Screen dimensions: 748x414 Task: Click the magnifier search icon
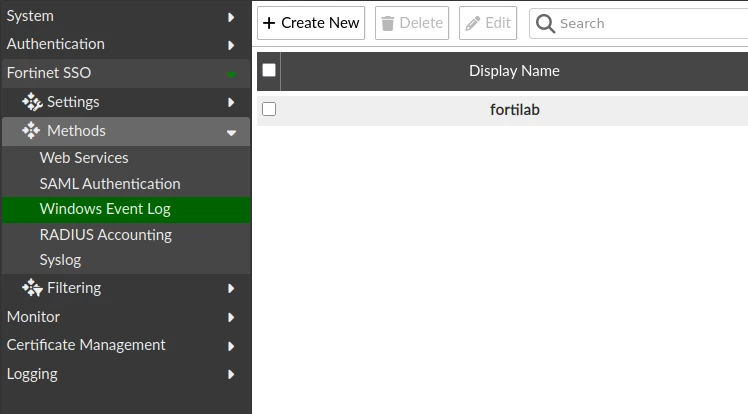545,23
